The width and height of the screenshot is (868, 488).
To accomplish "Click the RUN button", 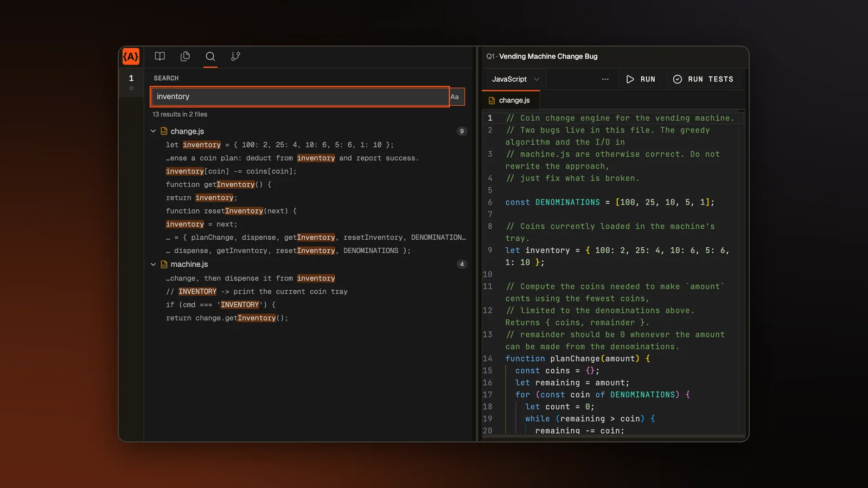I will coord(641,79).
